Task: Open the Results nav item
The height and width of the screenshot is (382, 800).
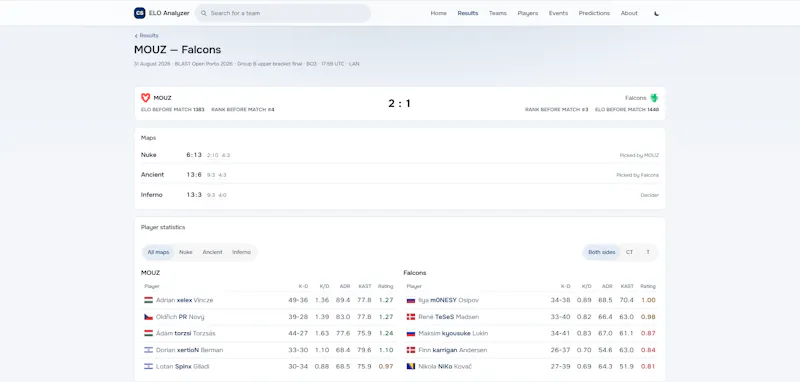Action: click(x=468, y=13)
